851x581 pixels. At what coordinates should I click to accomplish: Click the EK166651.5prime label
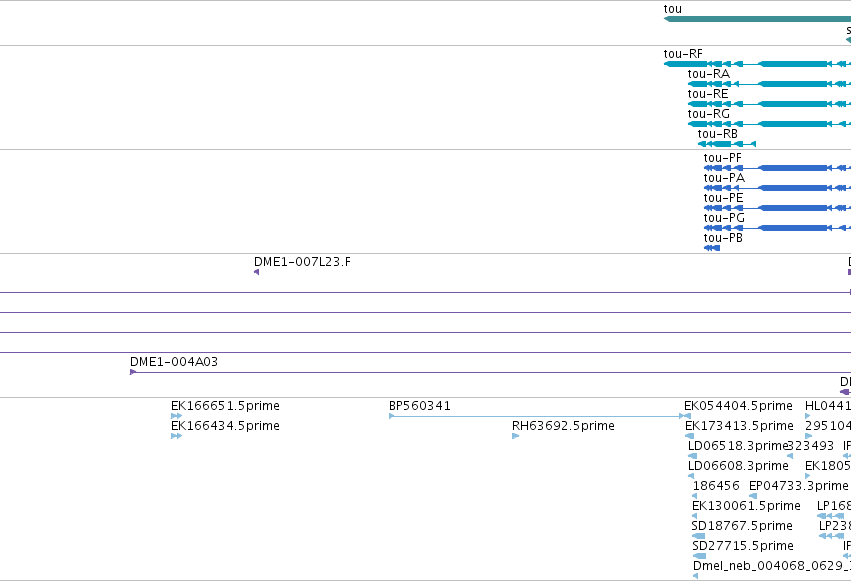point(225,406)
